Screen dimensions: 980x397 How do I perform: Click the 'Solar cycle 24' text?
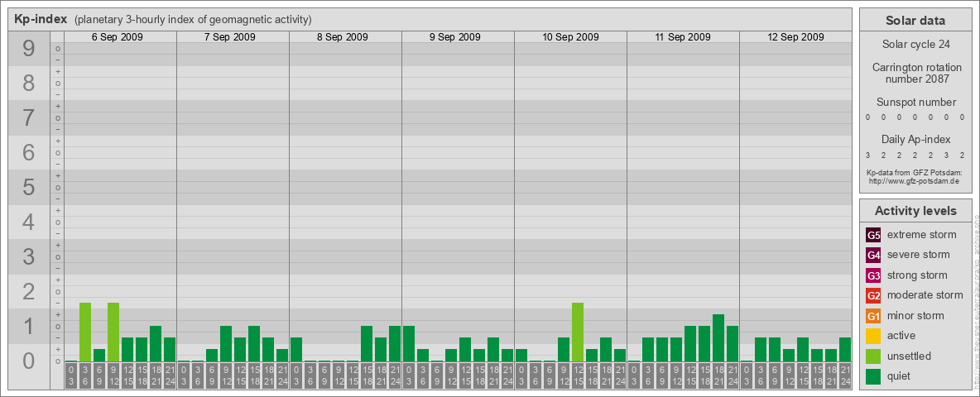pyautogui.click(x=915, y=45)
